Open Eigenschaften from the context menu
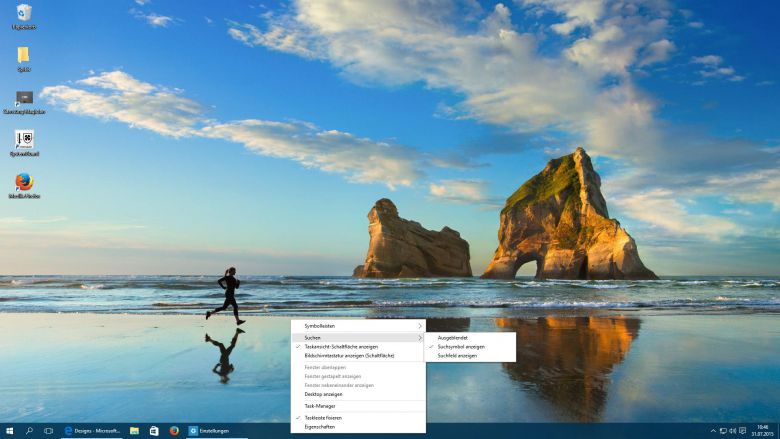The height and width of the screenshot is (439, 780). coord(358,427)
